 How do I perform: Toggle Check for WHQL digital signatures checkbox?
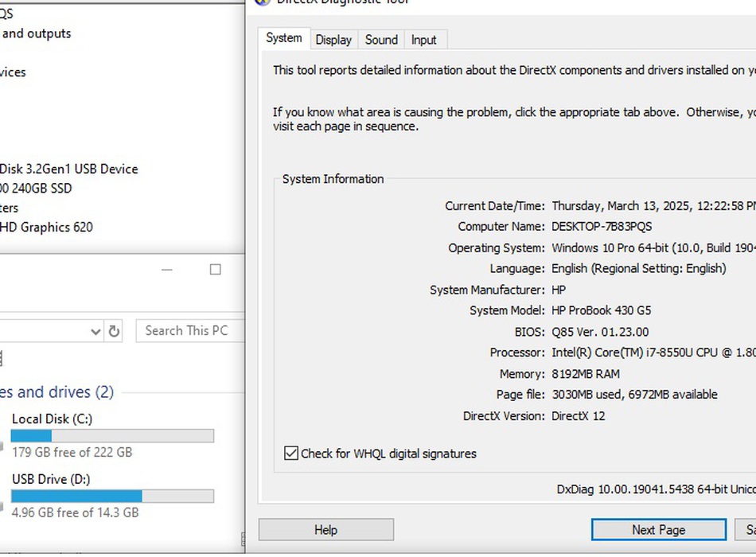click(291, 454)
